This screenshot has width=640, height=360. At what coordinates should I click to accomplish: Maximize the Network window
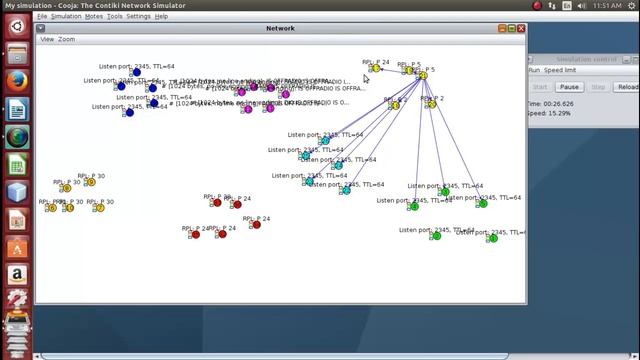(x=511, y=28)
